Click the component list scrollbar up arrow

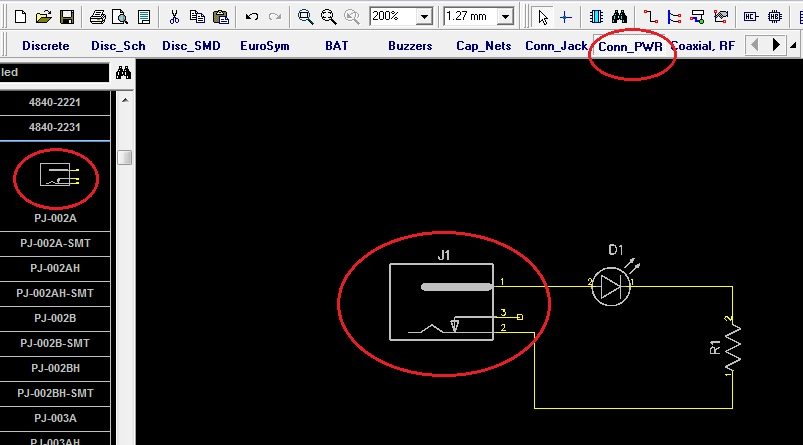tap(125, 100)
